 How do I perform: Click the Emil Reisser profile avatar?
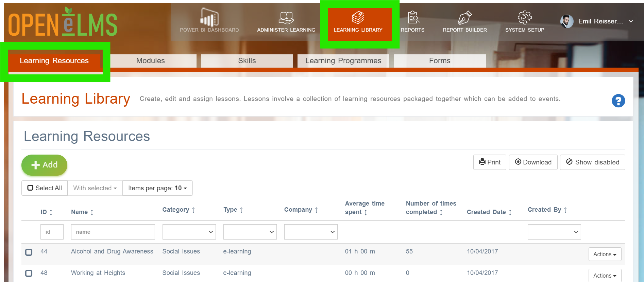(x=567, y=21)
